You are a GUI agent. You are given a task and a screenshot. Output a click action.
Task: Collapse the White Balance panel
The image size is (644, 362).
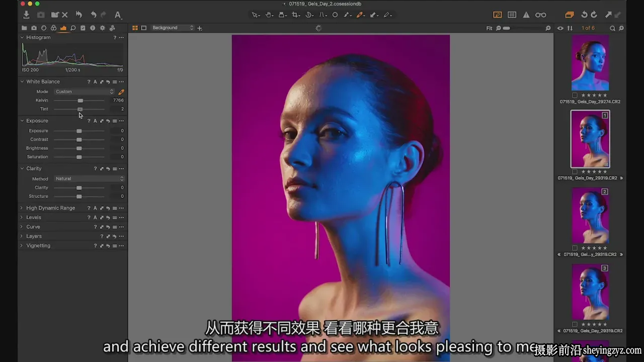22,81
